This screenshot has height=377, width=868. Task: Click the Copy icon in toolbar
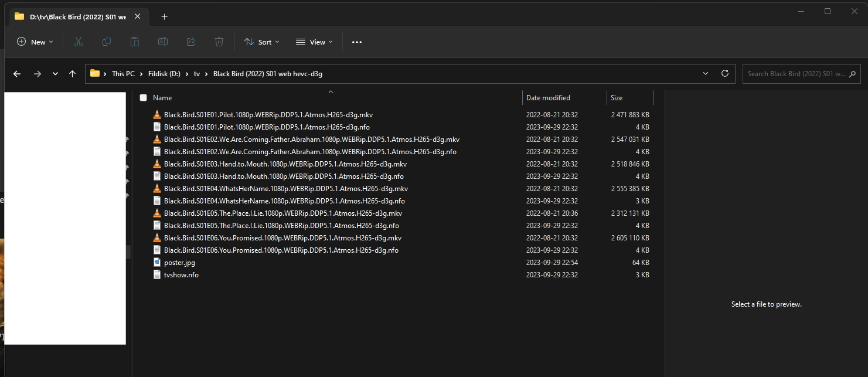(107, 42)
